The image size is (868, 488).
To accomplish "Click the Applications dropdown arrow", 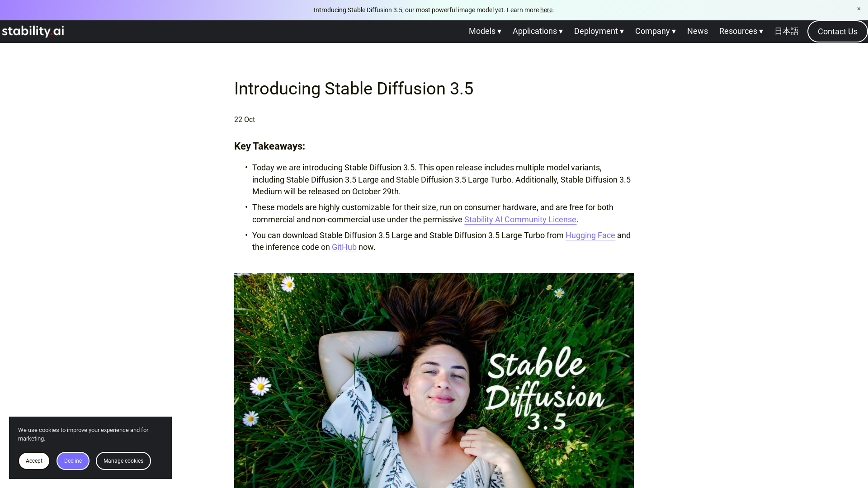I will pyautogui.click(x=561, y=31).
